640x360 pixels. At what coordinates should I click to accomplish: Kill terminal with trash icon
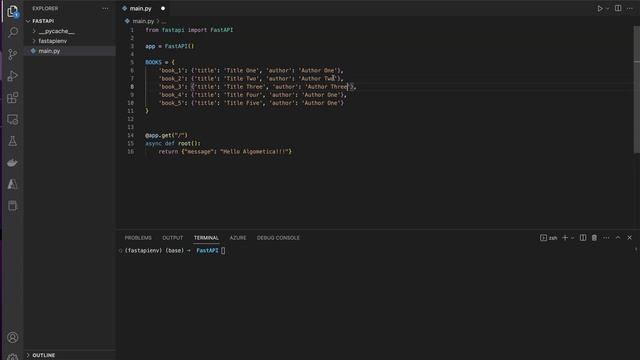[x=594, y=238]
